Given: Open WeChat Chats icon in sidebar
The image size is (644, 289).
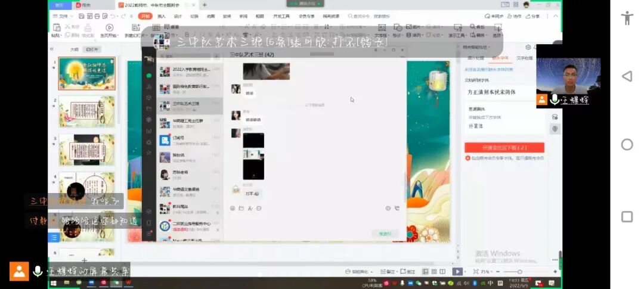Looking at the screenshot, I should (149, 76).
